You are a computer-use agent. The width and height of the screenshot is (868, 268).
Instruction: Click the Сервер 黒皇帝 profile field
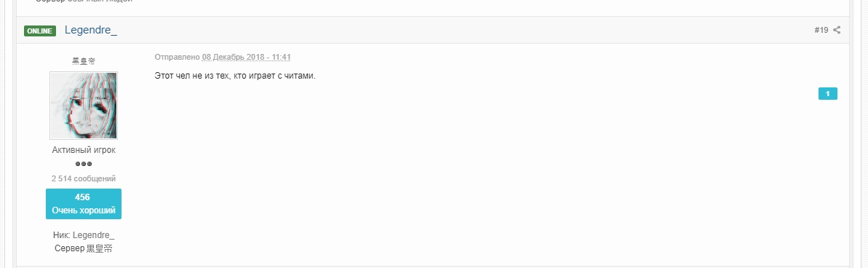click(x=84, y=248)
